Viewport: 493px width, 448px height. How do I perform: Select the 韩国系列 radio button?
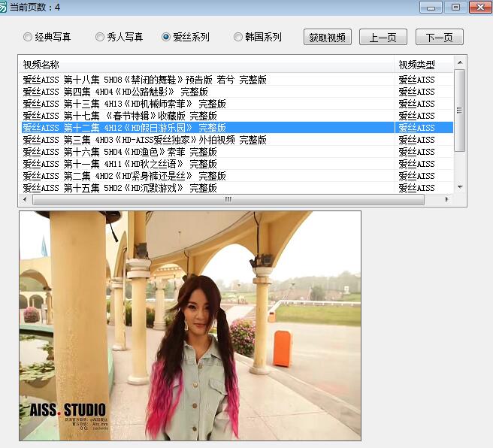click(258, 37)
